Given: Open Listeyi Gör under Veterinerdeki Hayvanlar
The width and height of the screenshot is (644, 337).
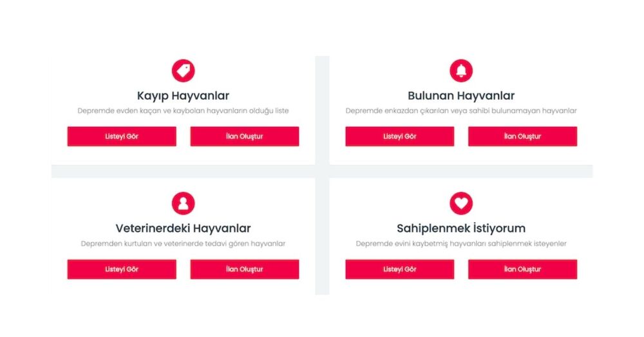Looking at the screenshot, I should click(122, 269).
